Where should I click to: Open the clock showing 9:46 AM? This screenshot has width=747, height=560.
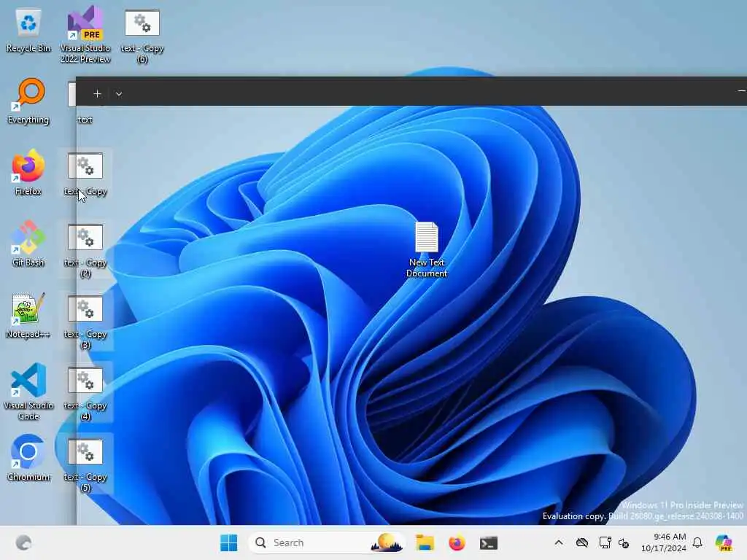[664, 542]
